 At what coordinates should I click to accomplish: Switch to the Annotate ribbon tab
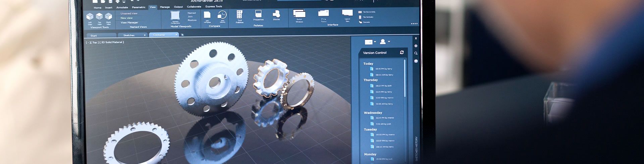(x=122, y=7)
